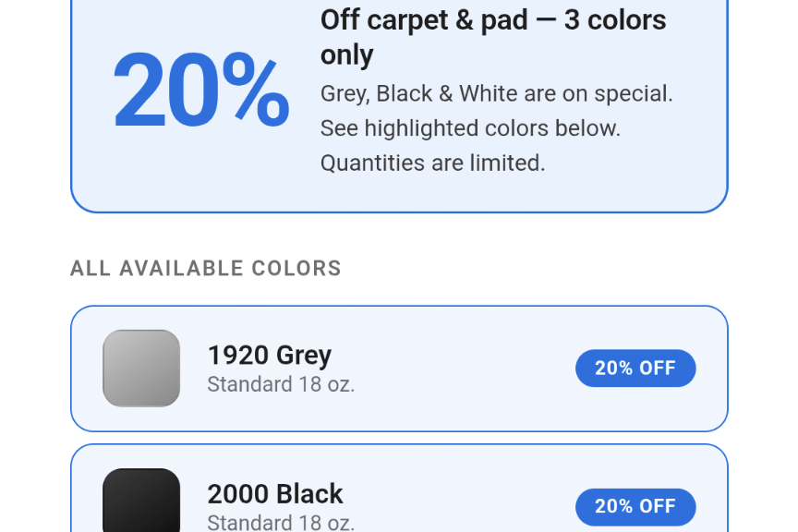Click '3 colors' in the promo headline
Image resolution: width=798 pixels, height=532 pixels.
(x=615, y=20)
